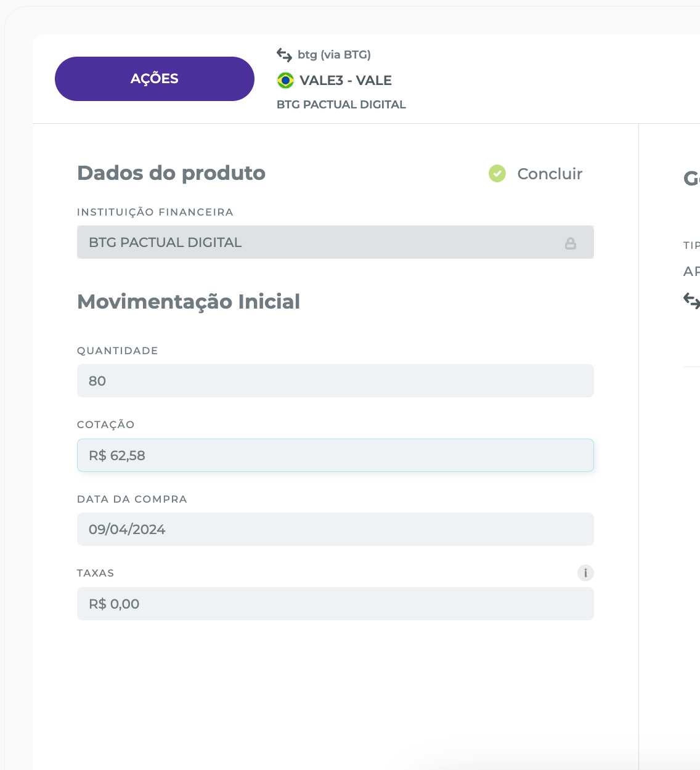Click the transfer arrows icon near btg
This screenshot has height=770, width=700.
tap(284, 55)
